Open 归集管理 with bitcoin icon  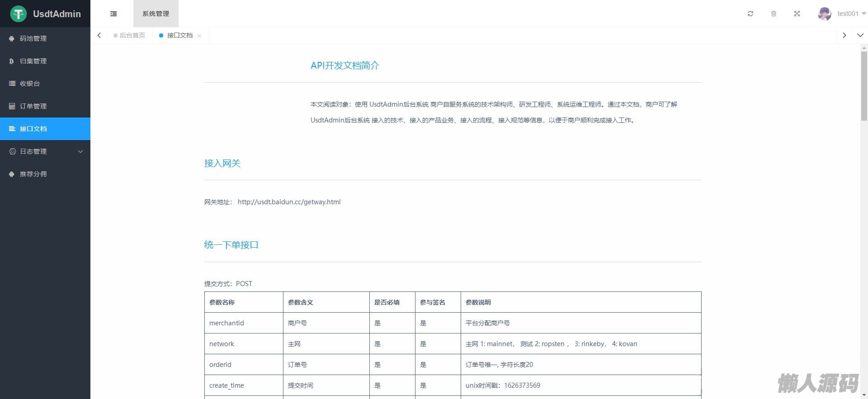pos(33,61)
